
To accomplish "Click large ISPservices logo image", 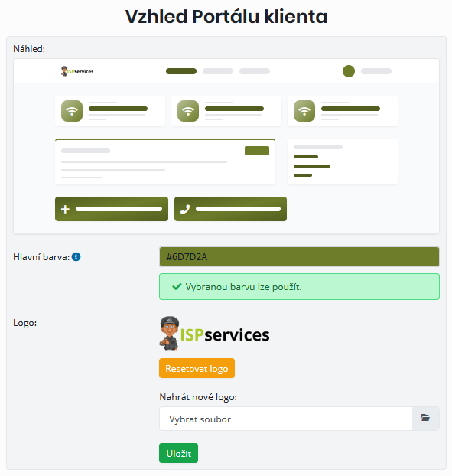I will (x=214, y=334).
